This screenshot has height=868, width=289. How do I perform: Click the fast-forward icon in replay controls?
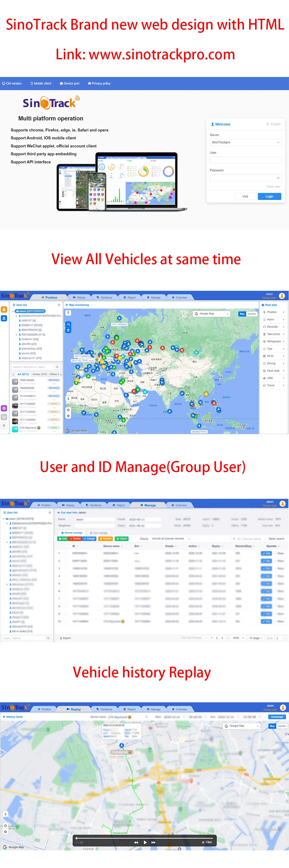point(153,842)
